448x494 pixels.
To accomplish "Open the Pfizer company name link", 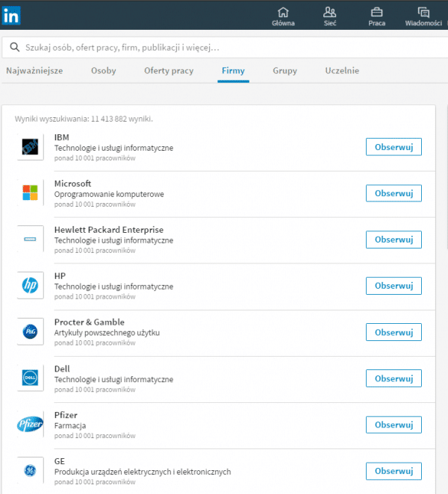I will click(66, 415).
